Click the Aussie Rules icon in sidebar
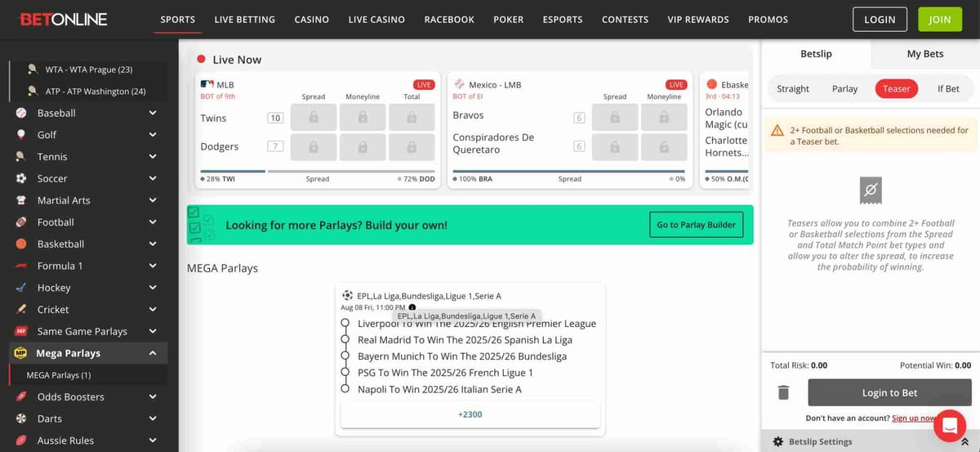The height and width of the screenshot is (452, 980). pos(21,441)
